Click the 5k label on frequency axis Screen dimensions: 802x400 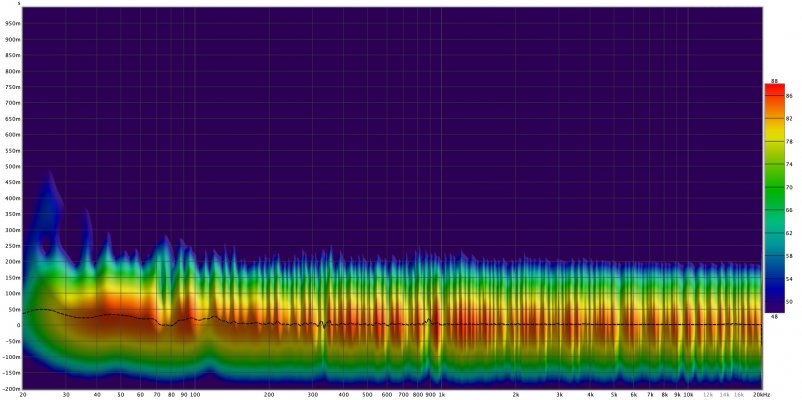click(614, 395)
